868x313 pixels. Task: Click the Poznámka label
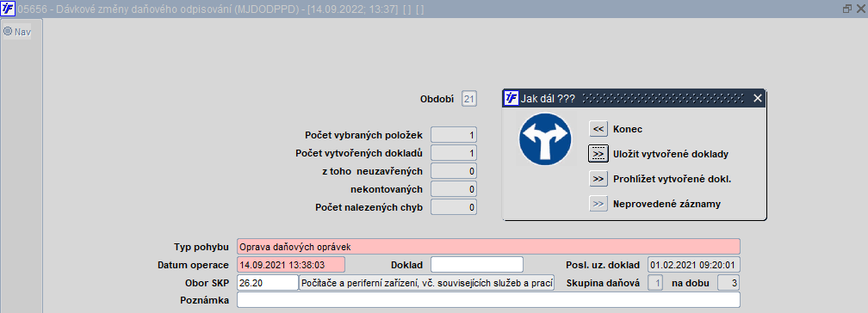tap(204, 301)
